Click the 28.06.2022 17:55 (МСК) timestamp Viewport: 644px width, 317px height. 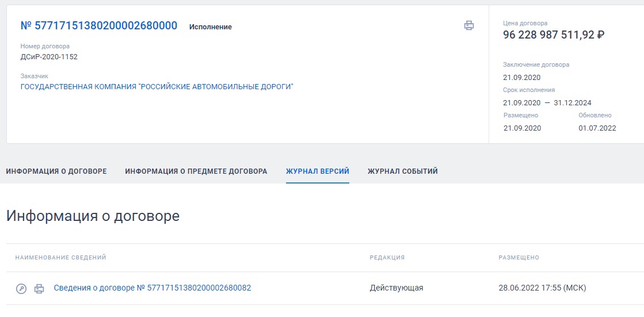542,288
